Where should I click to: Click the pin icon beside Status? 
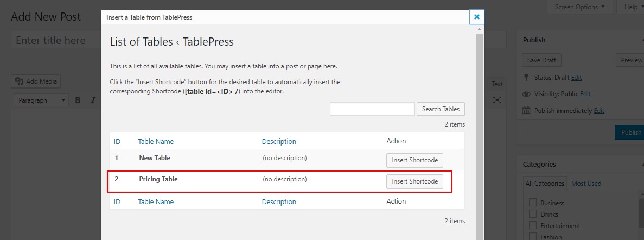click(x=526, y=77)
